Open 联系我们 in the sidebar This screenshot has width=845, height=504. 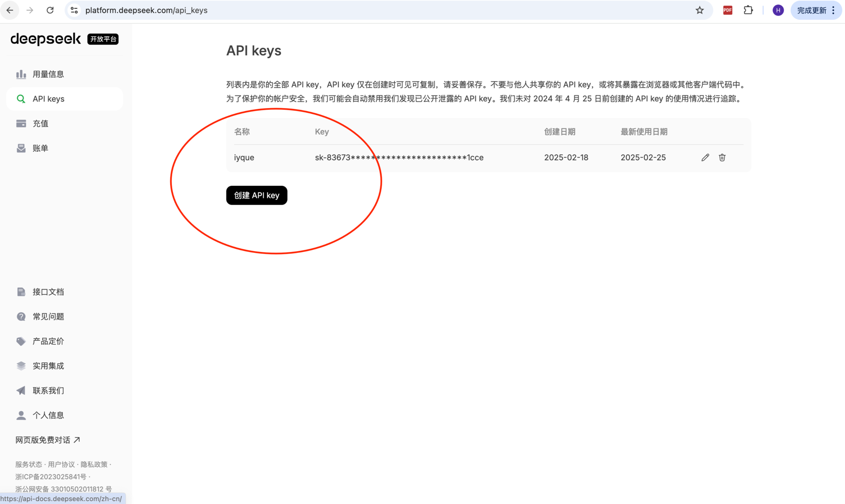64,391
